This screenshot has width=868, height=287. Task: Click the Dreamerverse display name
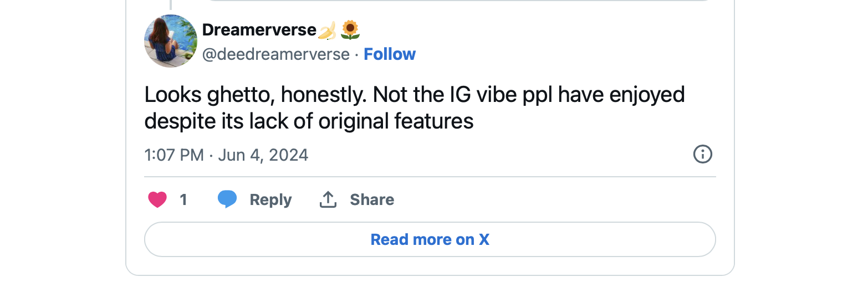click(259, 30)
